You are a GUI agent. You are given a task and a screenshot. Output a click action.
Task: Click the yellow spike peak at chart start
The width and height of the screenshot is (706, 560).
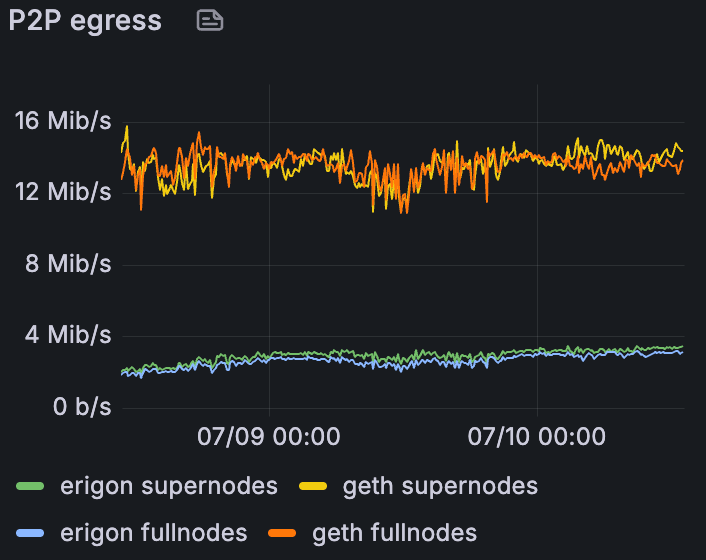tap(127, 128)
